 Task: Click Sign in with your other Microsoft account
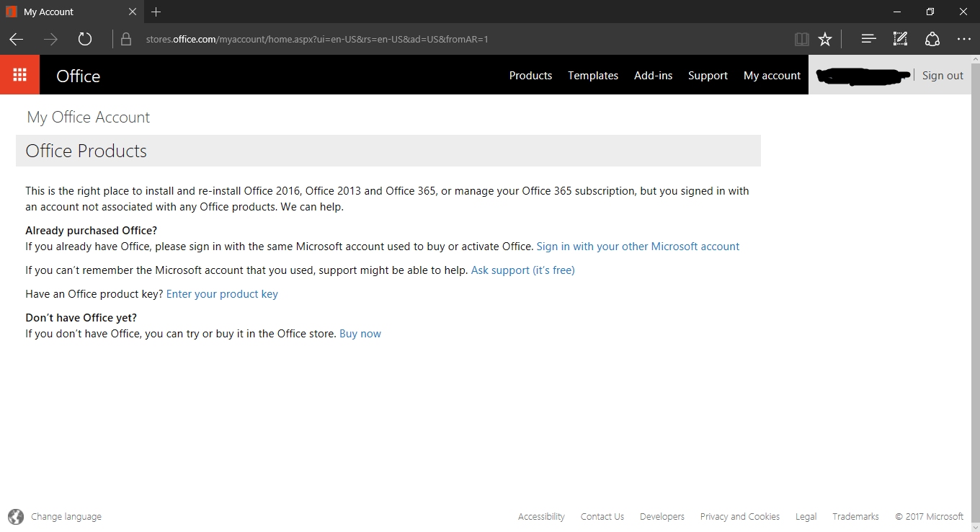[638, 247]
